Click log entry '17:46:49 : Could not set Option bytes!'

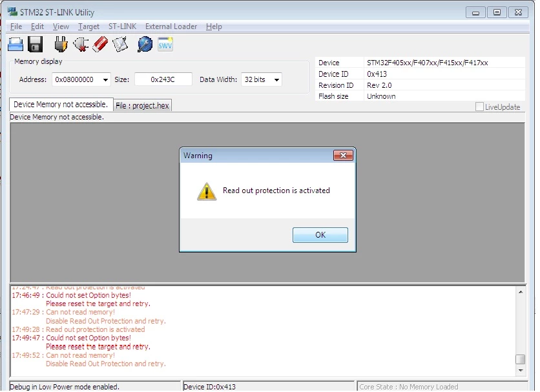(x=72, y=296)
